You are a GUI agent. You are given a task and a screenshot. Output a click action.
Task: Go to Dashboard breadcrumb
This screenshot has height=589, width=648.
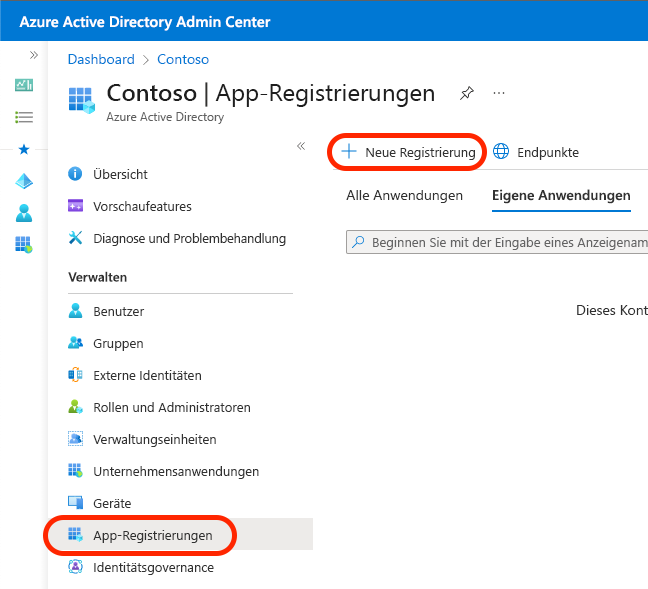coord(101,60)
